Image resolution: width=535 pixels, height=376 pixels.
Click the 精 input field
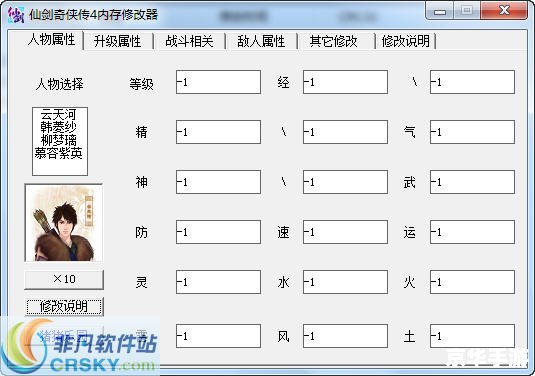tap(218, 132)
